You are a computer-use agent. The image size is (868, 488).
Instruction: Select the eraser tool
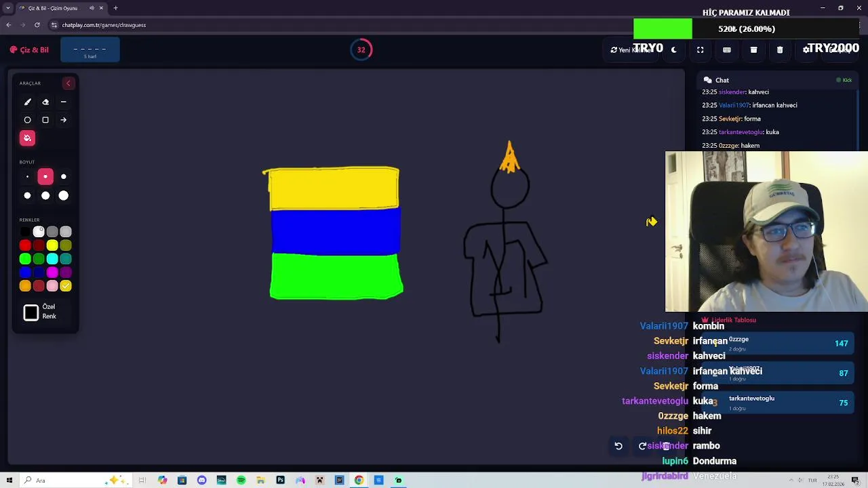[45, 102]
